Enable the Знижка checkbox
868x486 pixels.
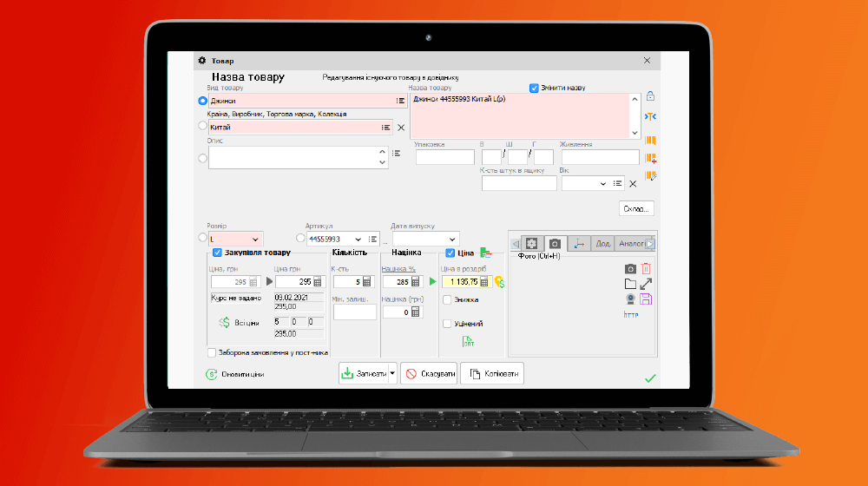pos(447,299)
